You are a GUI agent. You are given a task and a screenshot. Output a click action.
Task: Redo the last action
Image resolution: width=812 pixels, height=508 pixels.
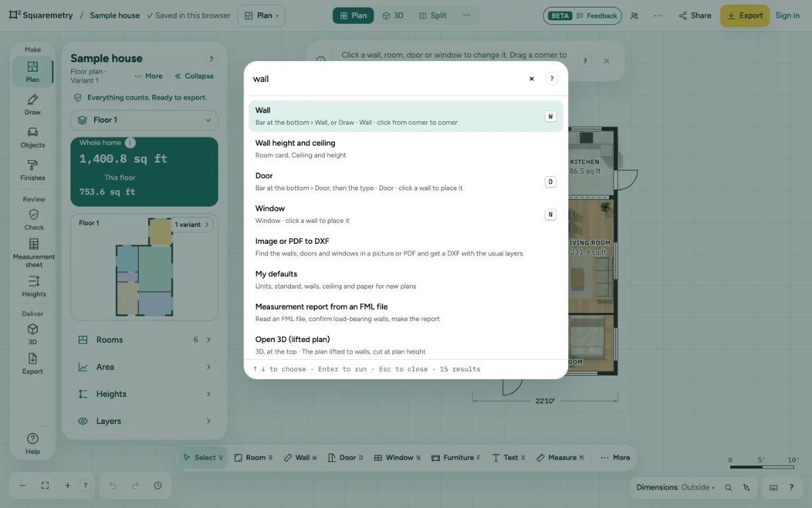tap(135, 486)
